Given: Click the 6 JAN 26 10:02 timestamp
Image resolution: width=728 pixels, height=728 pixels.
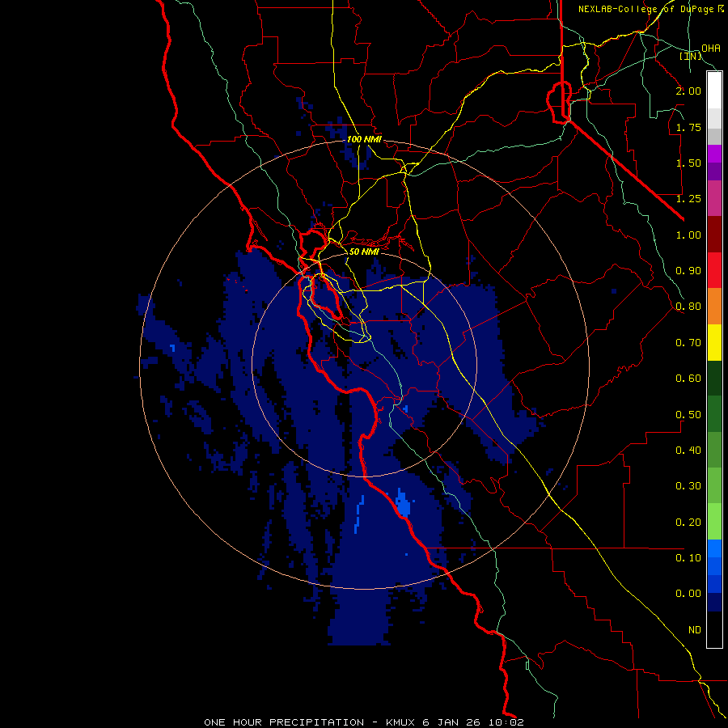Looking at the screenshot, I should (473, 722).
